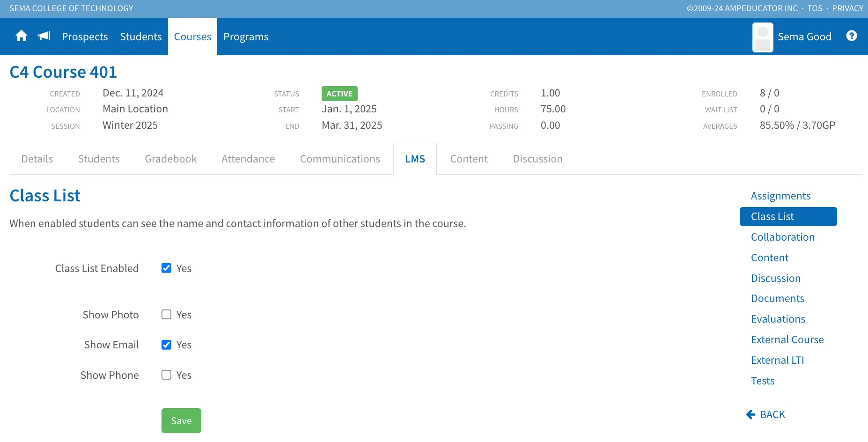Open External Course in the sidebar
Image resolution: width=868 pixels, height=442 pixels.
point(787,339)
